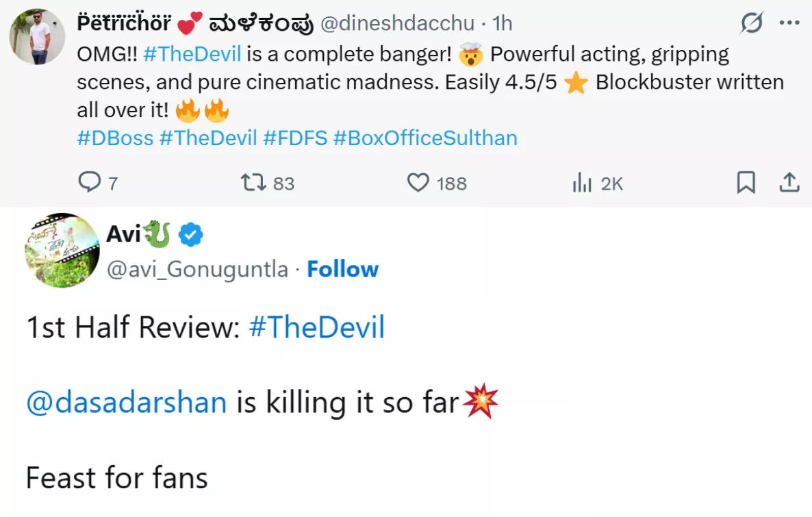812x517 pixels.
Task: Bookmark the Petrichor tweet
Action: coord(746,183)
